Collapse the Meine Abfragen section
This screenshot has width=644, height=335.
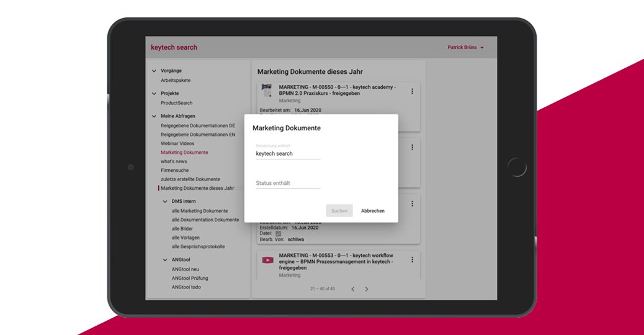154,116
